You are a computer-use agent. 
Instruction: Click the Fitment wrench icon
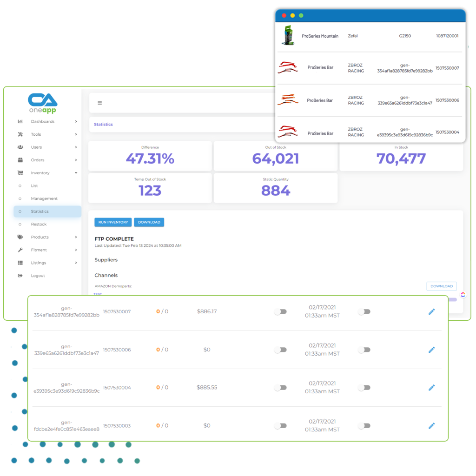click(20, 250)
